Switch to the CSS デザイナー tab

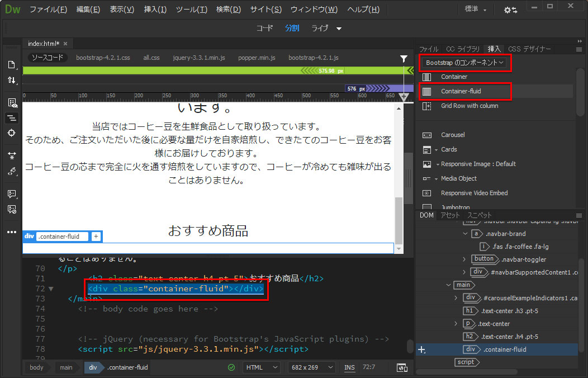pyautogui.click(x=529, y=49)
